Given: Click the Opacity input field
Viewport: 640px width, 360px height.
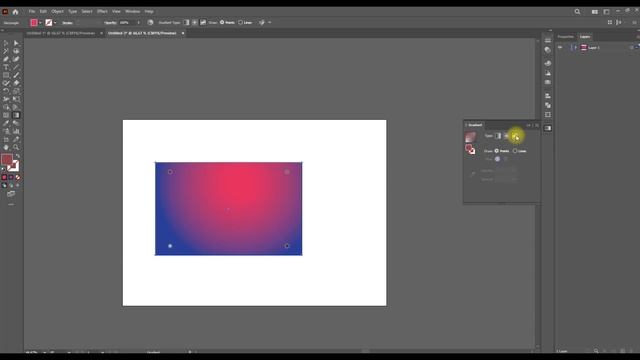Looking at the screenshot, I should tap(127, 23).
